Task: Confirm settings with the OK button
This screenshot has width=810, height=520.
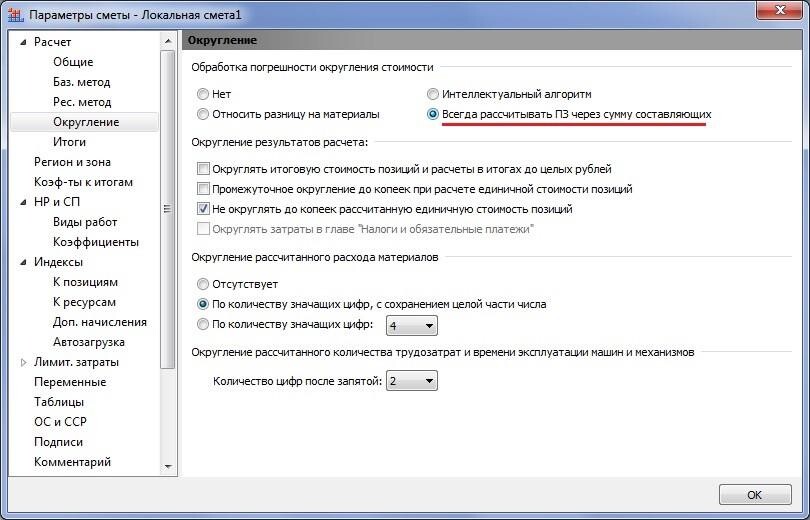Action: (x=755, y=495)
